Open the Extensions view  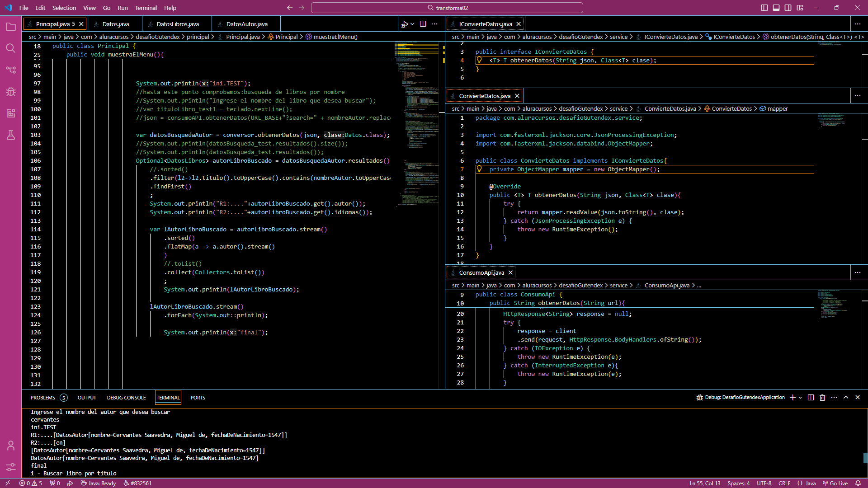pyautogui.click(x=11, y=113)
